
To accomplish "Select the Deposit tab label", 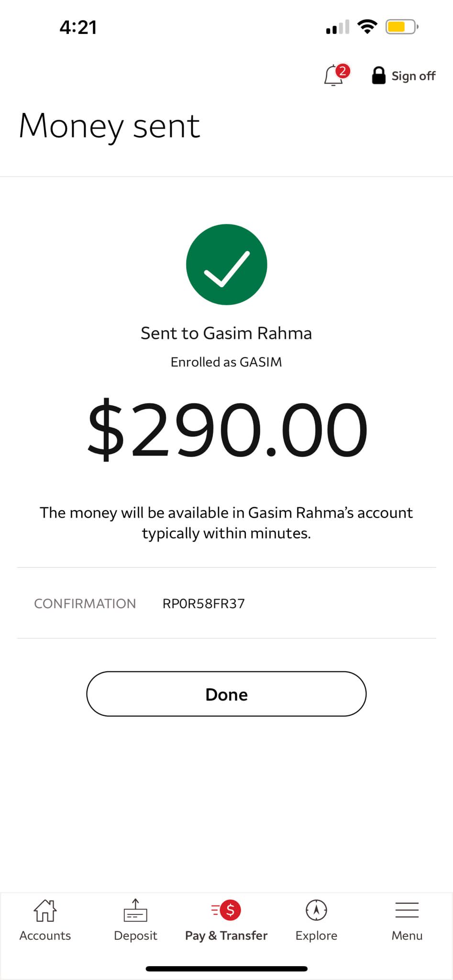I will tap(135, 935).
